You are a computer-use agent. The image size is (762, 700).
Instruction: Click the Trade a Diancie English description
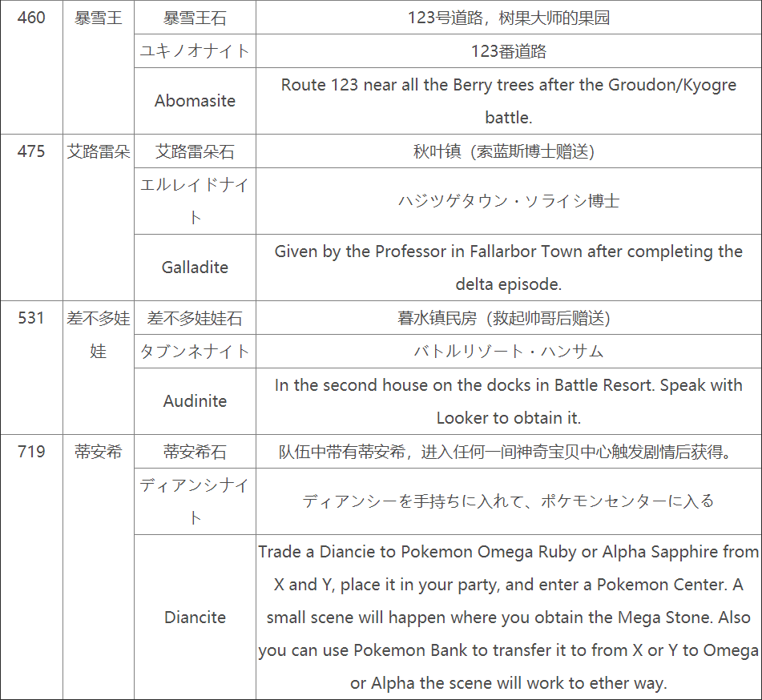508,618
